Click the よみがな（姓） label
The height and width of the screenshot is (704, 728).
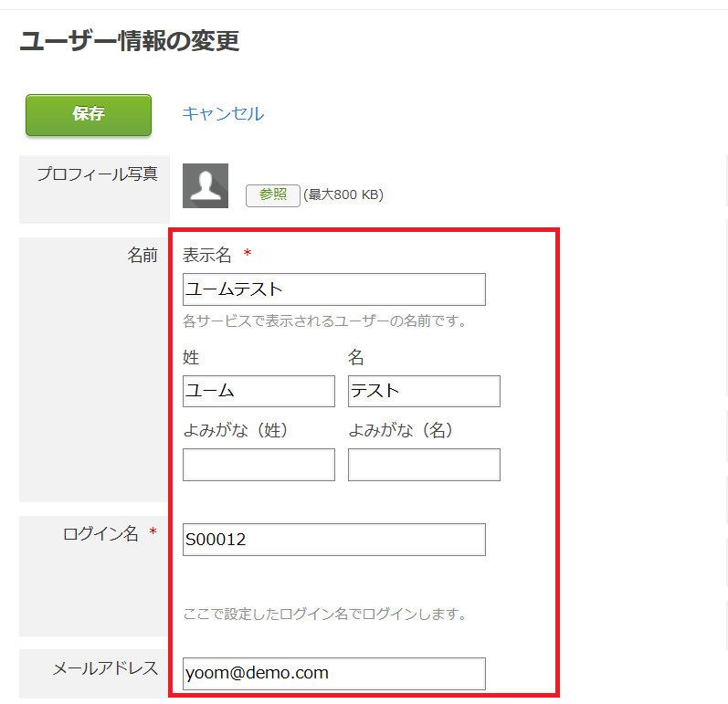(x=236, y=430)
